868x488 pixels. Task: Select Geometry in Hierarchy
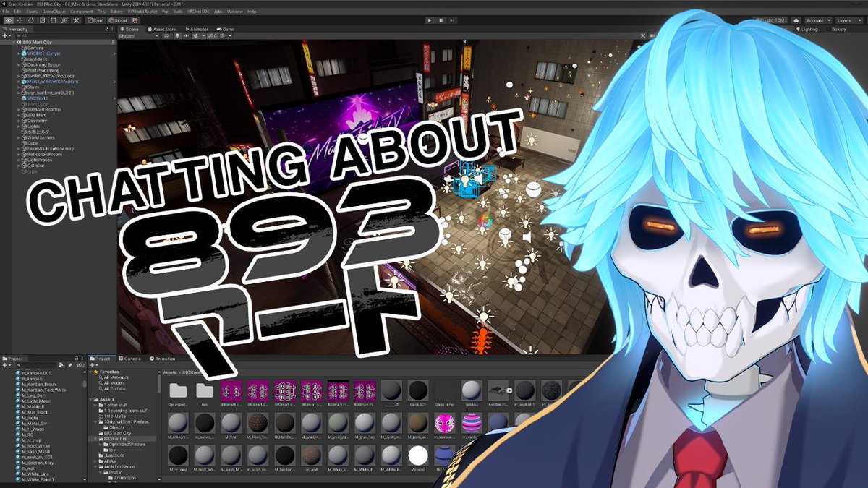[38, 121]
